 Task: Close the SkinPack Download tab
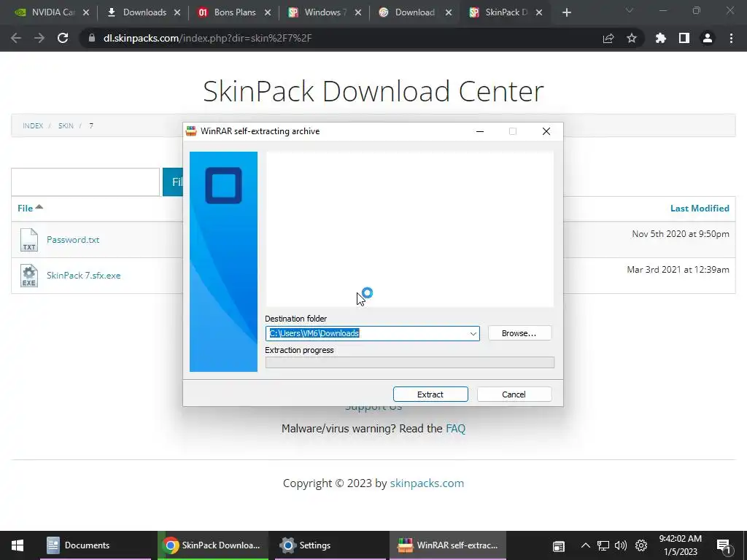click(539, 12)
